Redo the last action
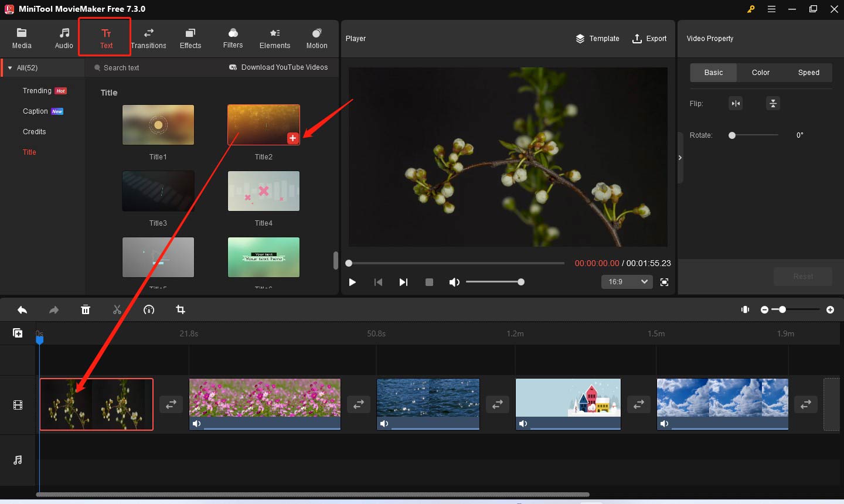The width and height of the screenshot is (844, 504). point(54,310)
